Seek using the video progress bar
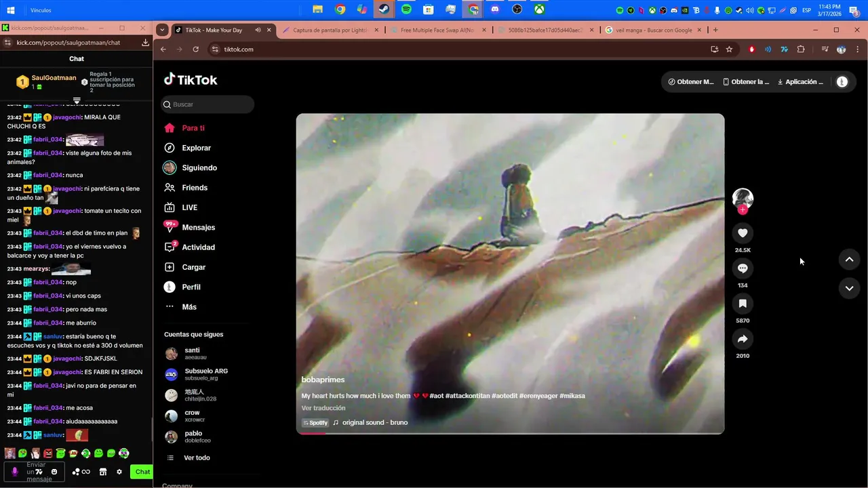868x488 pixels. tap(510, 432)
